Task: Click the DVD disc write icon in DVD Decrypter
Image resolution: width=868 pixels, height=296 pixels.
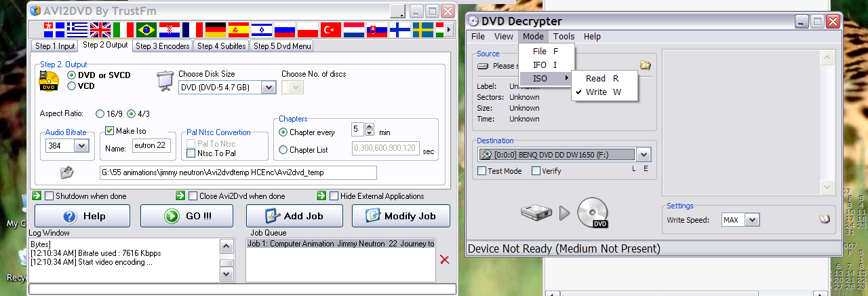Action: point(592,213)
